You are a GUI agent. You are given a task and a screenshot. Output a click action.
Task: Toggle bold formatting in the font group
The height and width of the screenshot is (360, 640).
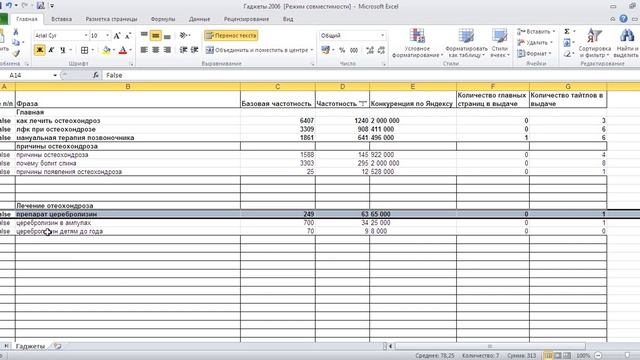(x=40, y=50)
